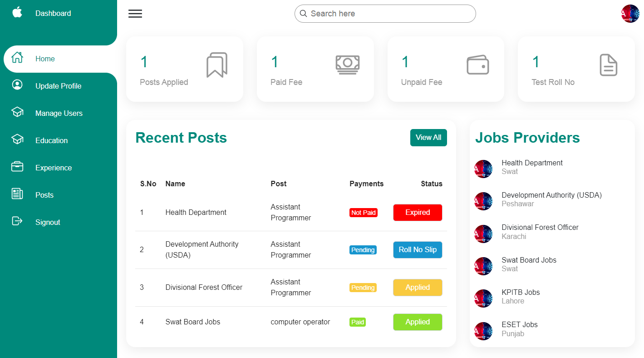644x358 pixels.
Task: Click Development Authority (USDA) in Jobs Providers
Action: pos(551,195)
